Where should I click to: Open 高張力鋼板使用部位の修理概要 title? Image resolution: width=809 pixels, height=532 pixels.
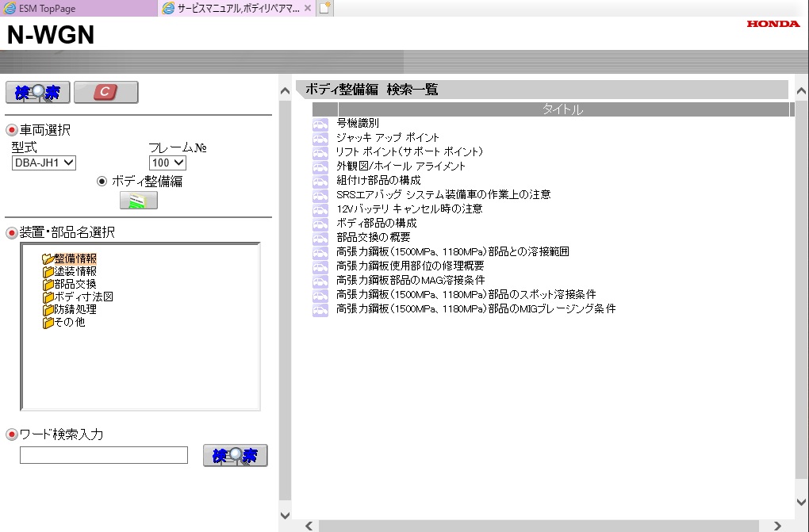[x=410, y=266]
